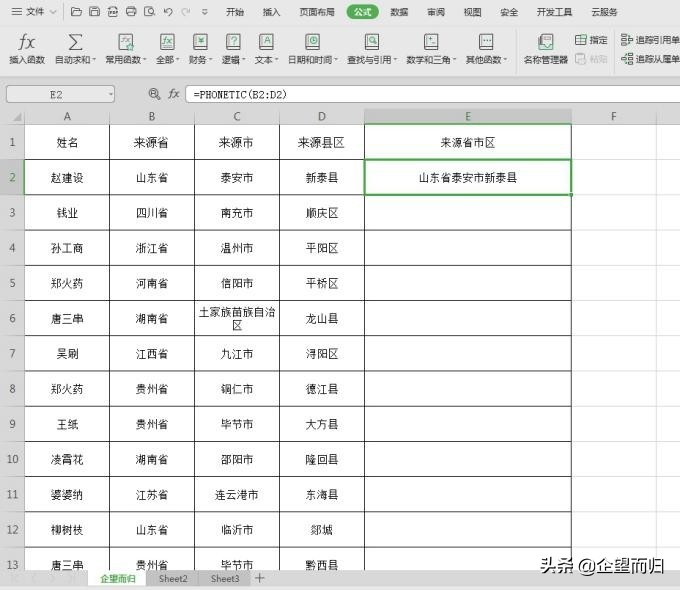Open the Name Manager (名称管理器)
Image resolution: width=680 pixels, height=590 pixels.
click(x=546, y=49)
